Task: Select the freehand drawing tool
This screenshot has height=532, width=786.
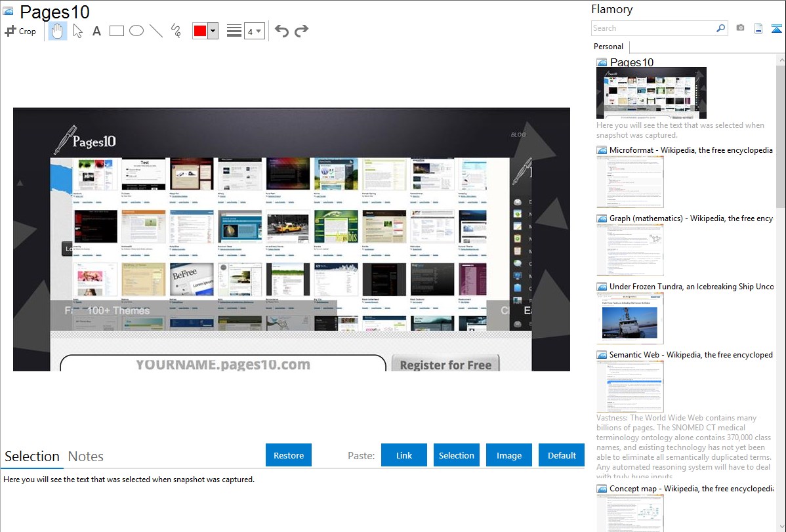Action: point(176,31)
